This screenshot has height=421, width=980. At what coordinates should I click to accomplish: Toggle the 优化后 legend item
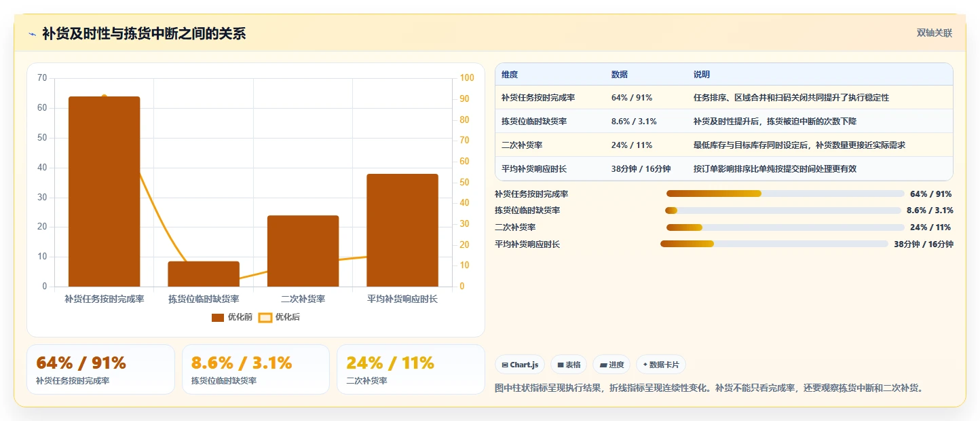[280, 317]
